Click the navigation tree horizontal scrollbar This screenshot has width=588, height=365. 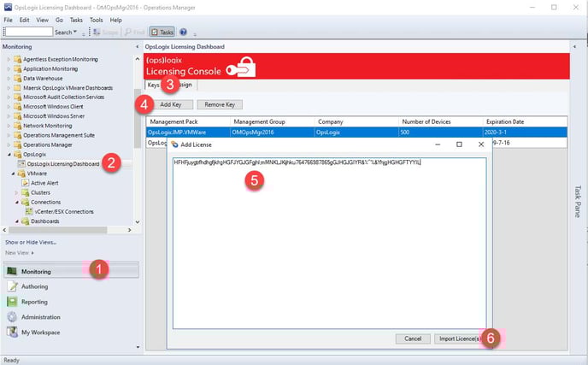coord(68,228)
